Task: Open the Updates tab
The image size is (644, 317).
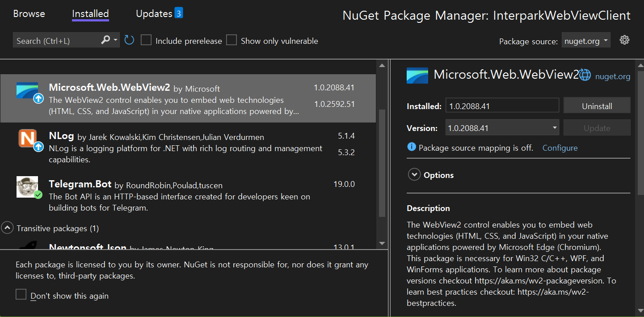Action: [154, 13]
